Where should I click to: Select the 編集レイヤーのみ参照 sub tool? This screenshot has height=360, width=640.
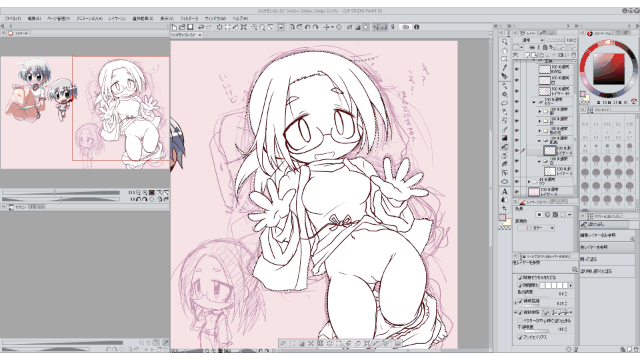pyautogui.click(x=607, y=236)
